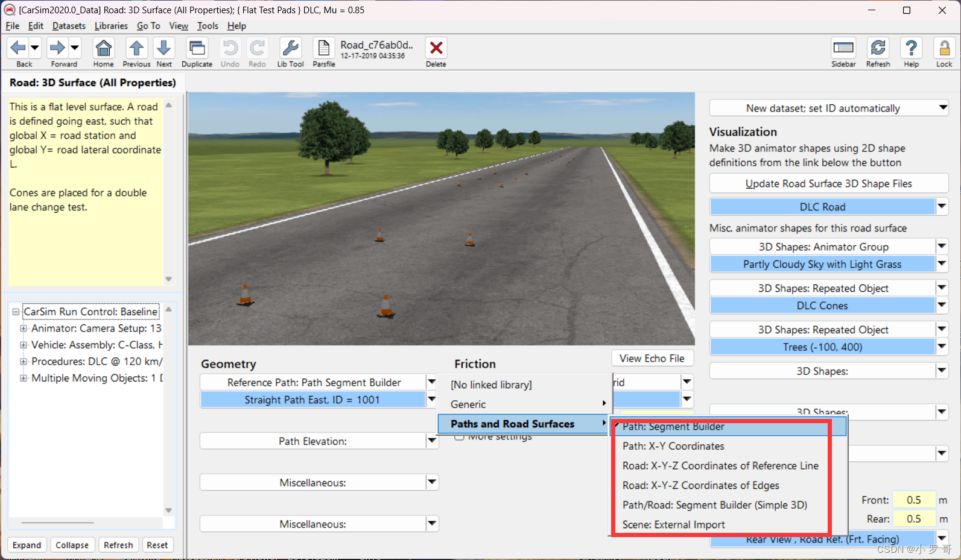Screen dimensions: 961x560
Task: Click the Expand tree button
Action: pos(27,545)
